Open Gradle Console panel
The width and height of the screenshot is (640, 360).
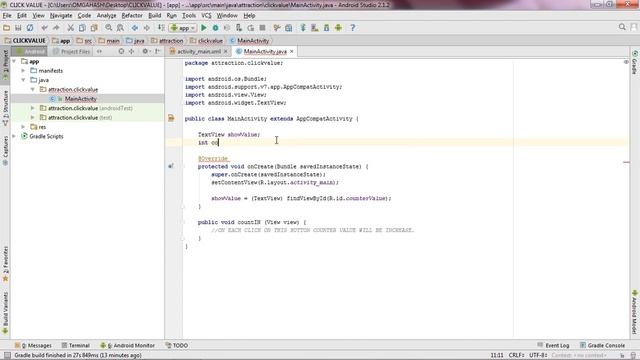coord(602,345)
